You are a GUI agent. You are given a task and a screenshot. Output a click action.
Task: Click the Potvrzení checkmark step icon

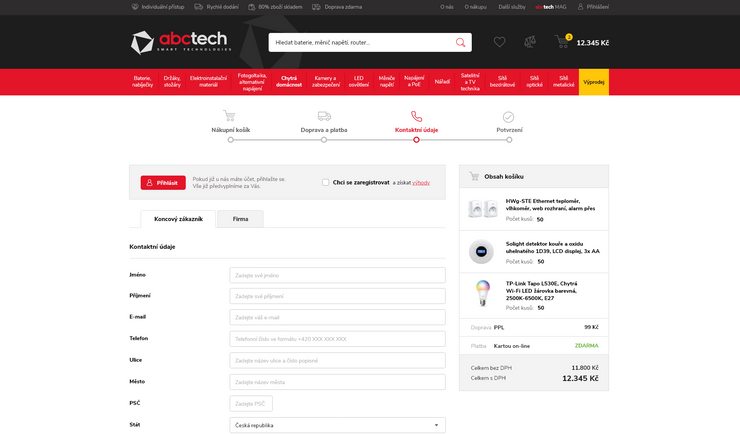pos(509,117)
